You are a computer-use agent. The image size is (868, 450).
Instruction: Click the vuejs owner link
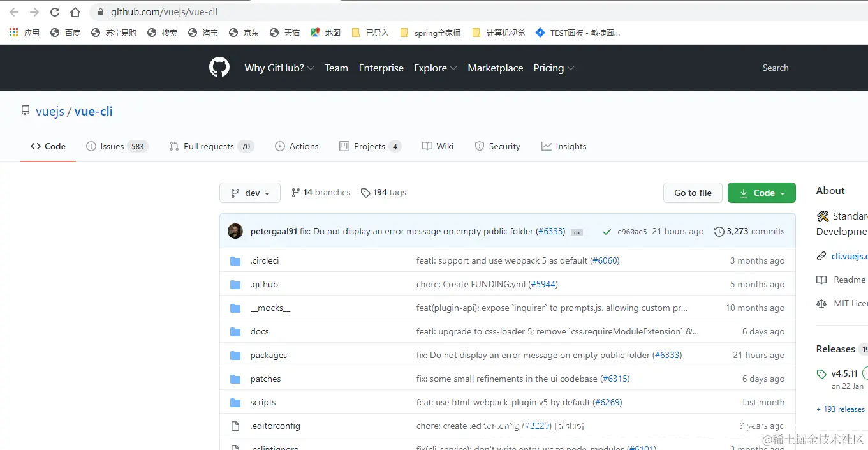(x=50, y=111)
